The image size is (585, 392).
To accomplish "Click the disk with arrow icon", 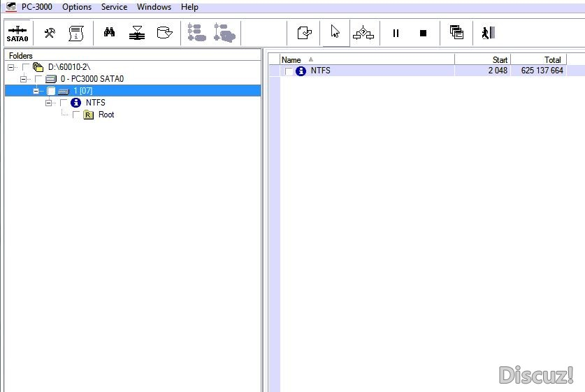I will [164, 33].
